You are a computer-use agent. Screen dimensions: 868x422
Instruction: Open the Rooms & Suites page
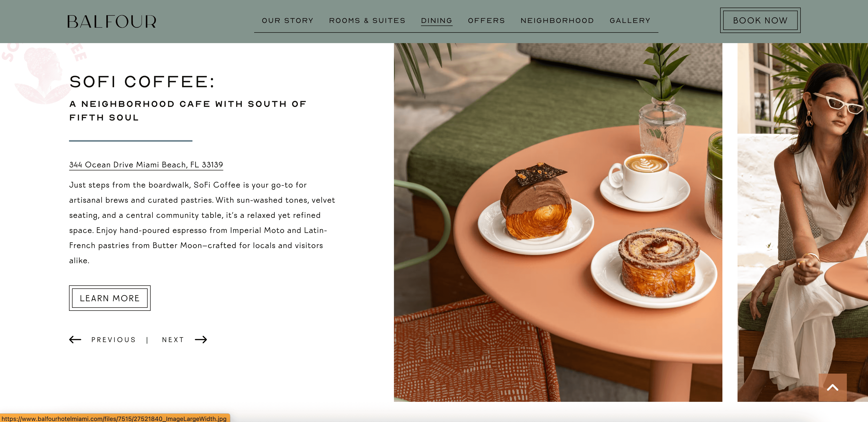[367, 21]
